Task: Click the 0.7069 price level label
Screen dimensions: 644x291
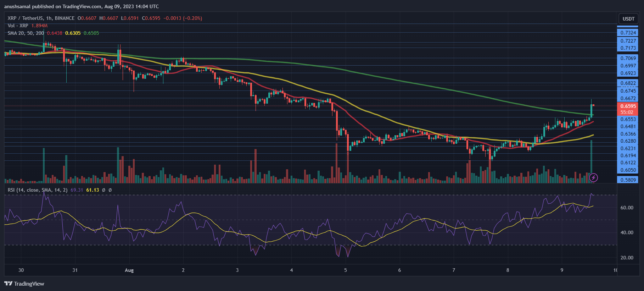Action: 628,58
